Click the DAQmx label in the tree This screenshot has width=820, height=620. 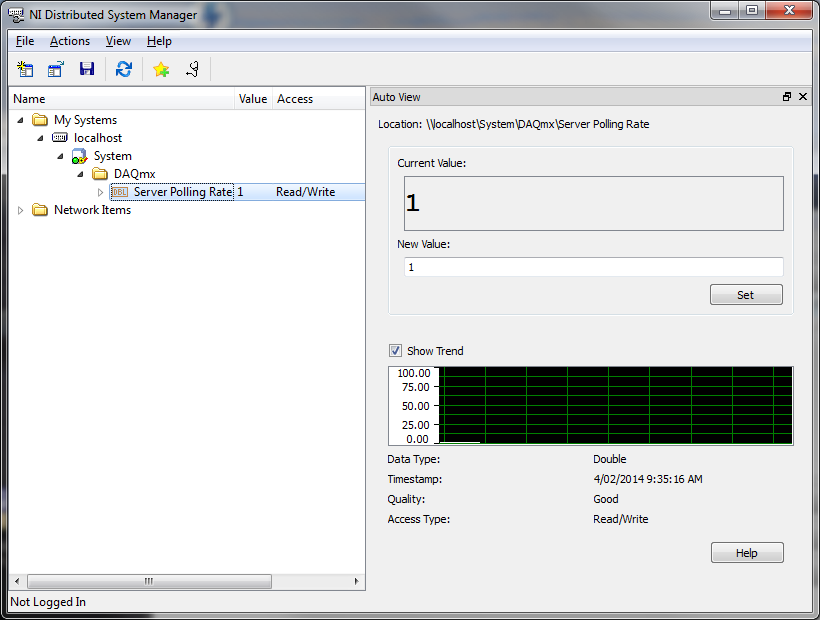coord(134,174)
